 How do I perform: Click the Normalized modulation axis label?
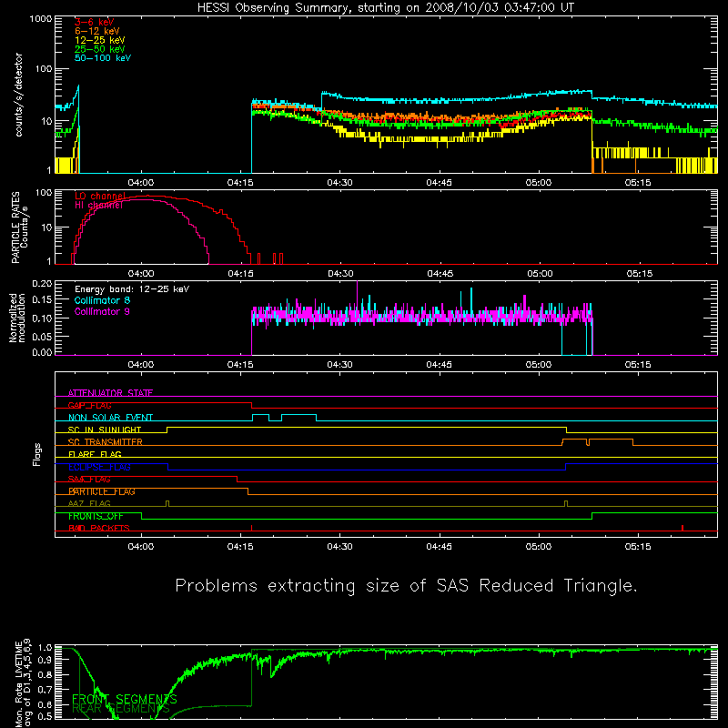coord(19,318)
